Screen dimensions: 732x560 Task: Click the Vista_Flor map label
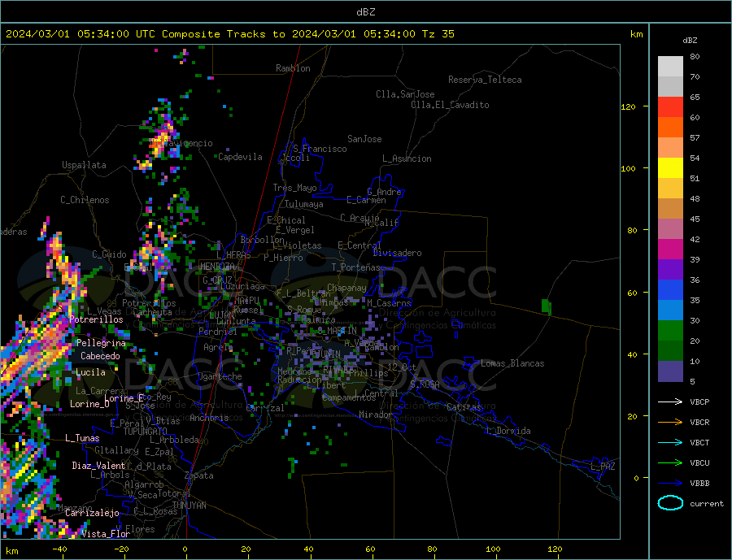(x=106, y=534)
